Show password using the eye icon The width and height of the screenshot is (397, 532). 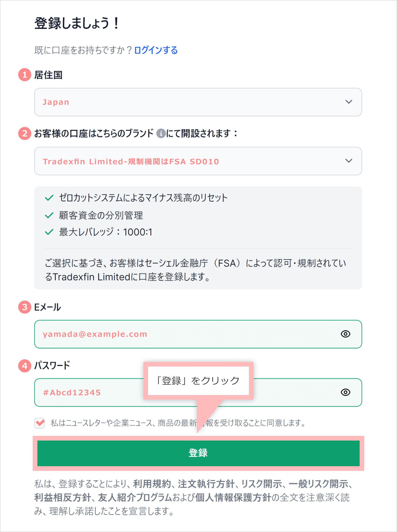[345, 392]
